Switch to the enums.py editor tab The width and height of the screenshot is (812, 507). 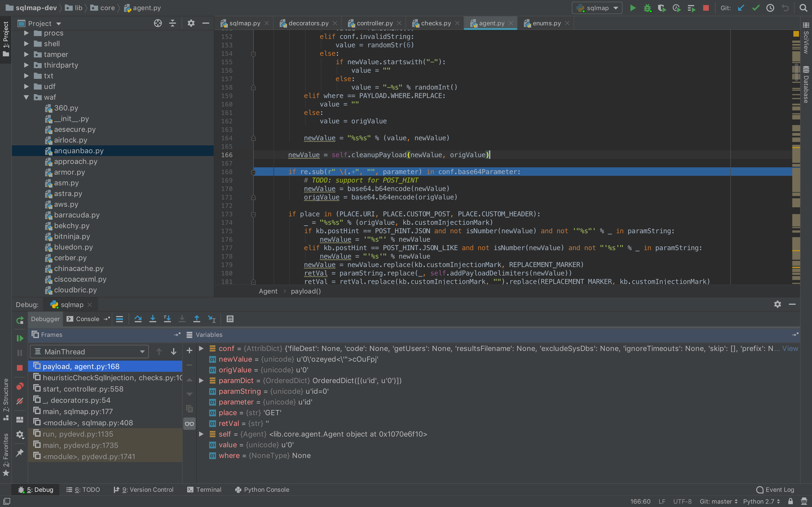coord(546,23)
